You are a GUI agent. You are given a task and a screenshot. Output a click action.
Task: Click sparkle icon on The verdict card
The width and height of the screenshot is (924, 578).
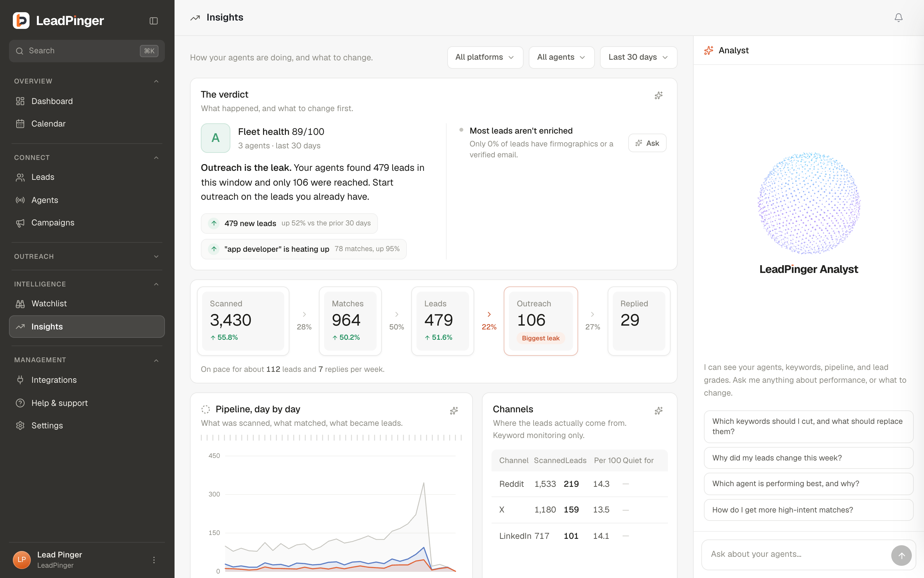tap(658, 95)
